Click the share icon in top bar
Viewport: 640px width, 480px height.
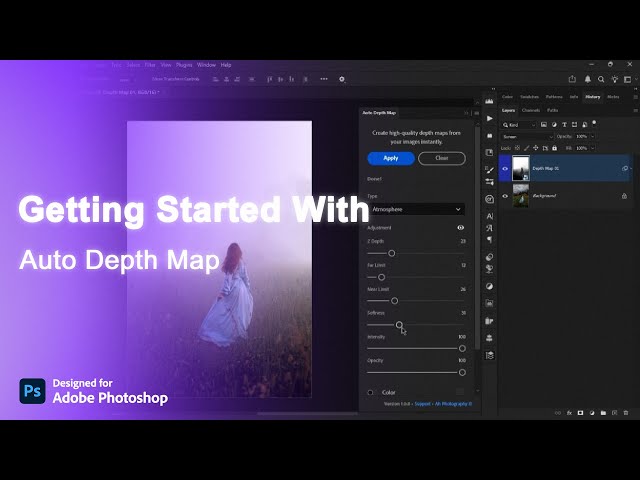(572, 79)
